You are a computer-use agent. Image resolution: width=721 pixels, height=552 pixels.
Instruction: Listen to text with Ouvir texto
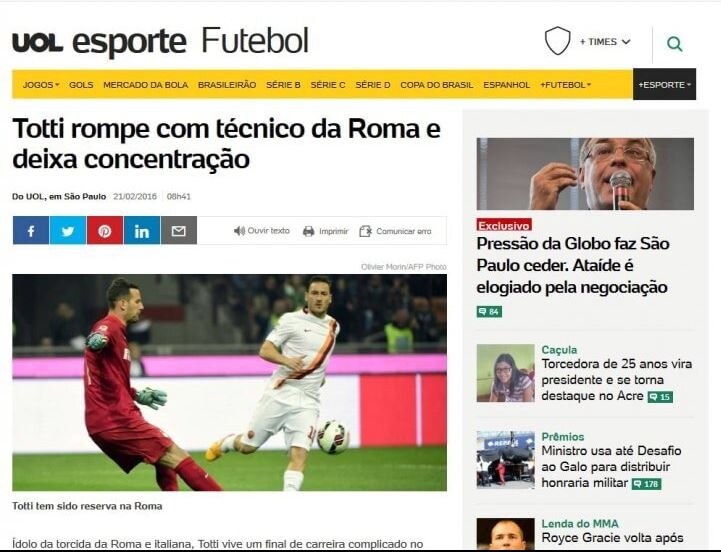click(x=262, y=231)
